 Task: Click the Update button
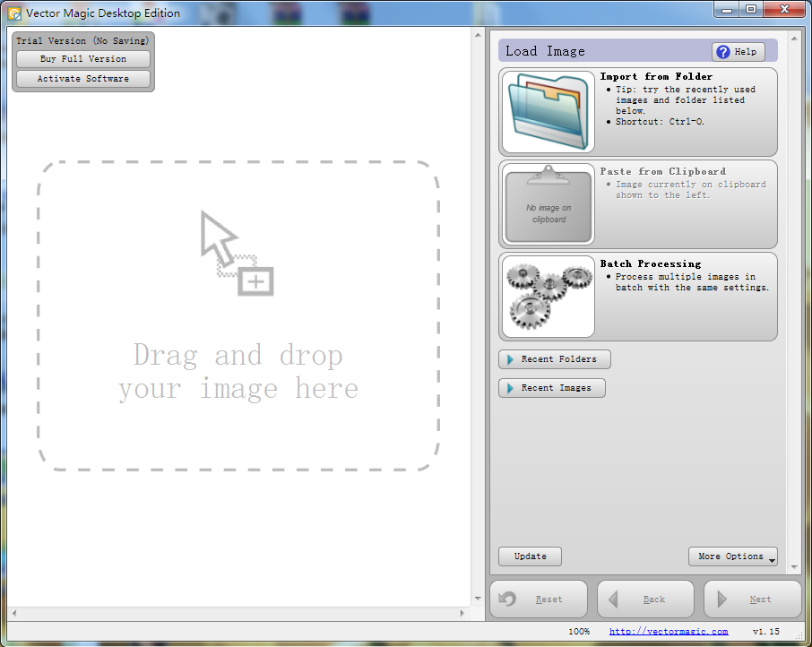click(530, 556)
